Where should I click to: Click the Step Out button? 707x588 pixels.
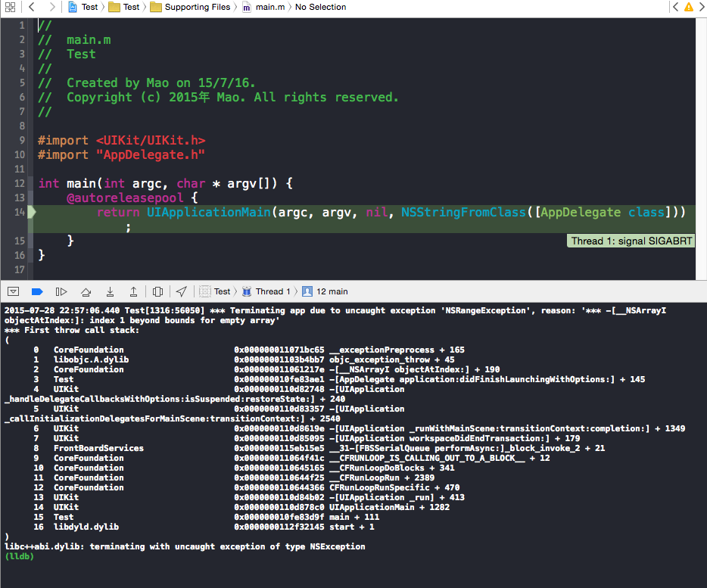tap(133, 291)
